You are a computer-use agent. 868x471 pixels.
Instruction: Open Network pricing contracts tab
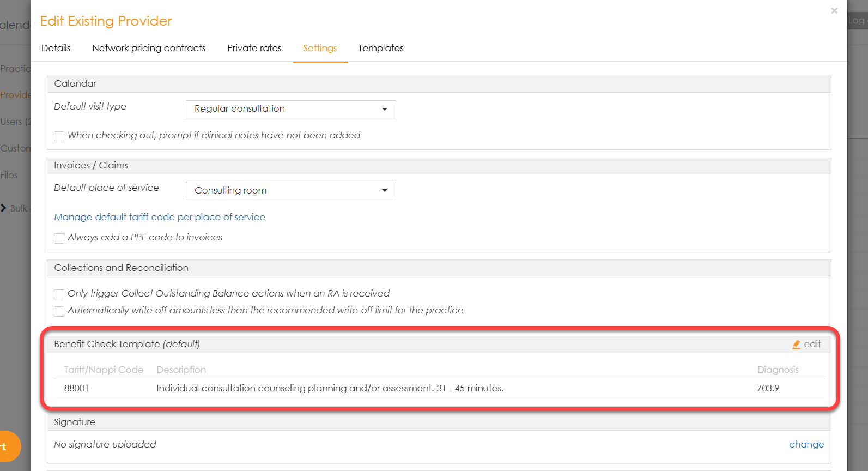coord(149,48)
